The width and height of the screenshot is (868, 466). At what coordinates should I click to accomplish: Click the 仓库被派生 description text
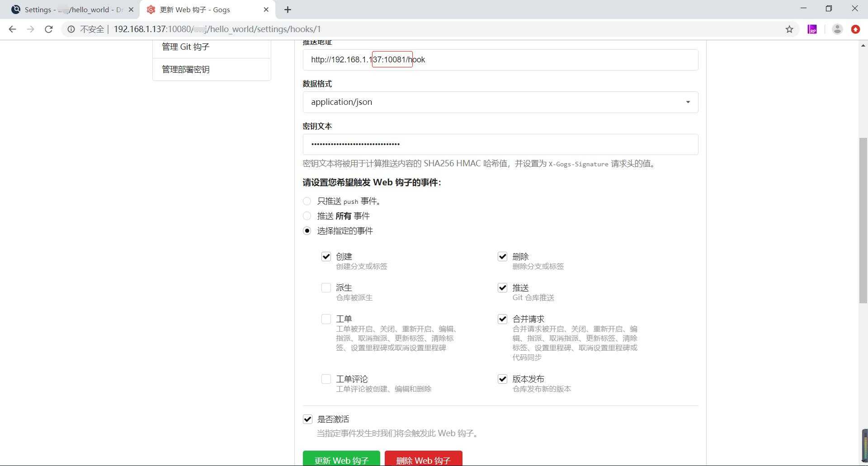(354, 298)
